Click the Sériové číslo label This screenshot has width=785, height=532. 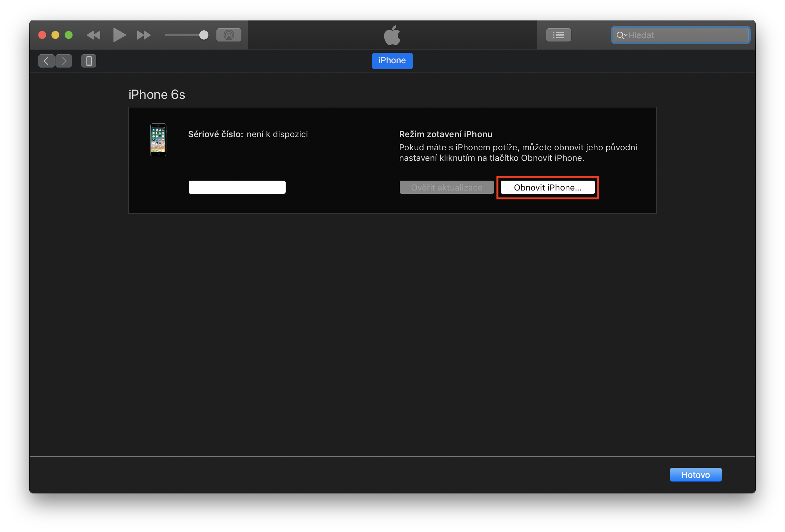pyautogui.click(x=215, y=134)
